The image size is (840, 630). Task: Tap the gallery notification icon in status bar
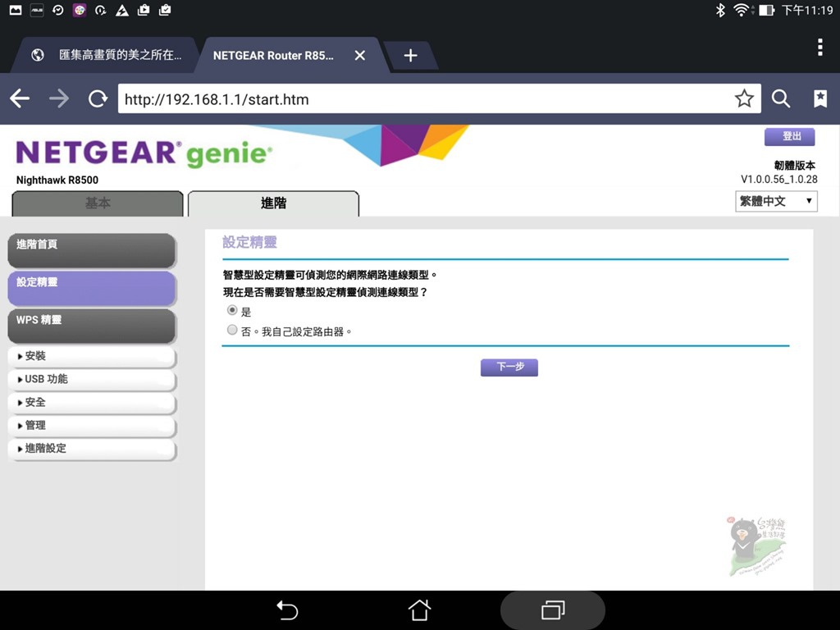pyautogui.click(x=16, y=10)
